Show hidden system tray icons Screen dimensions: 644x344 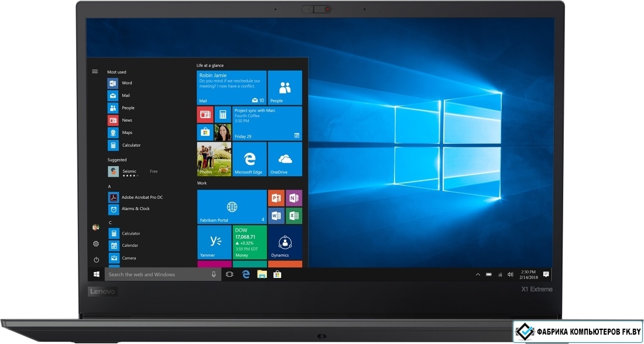pos(478,274)
